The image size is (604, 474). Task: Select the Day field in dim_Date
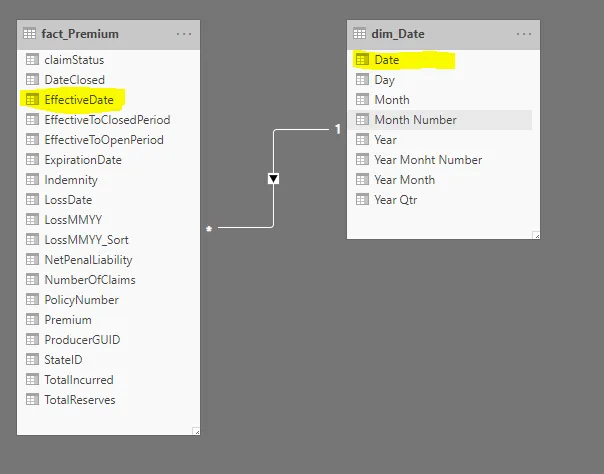click(x=384, y=80)
